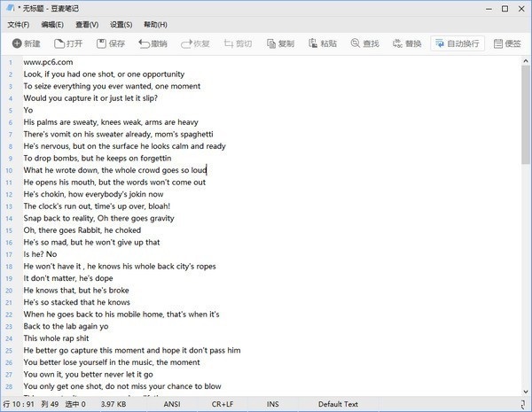Click the line 'This whole rap shit'

[x=56, y=338]
